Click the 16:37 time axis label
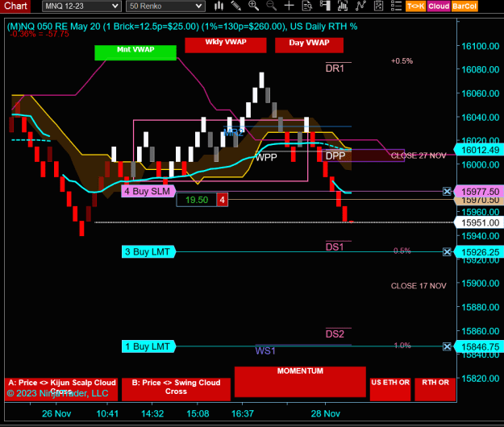 (243, 413)
